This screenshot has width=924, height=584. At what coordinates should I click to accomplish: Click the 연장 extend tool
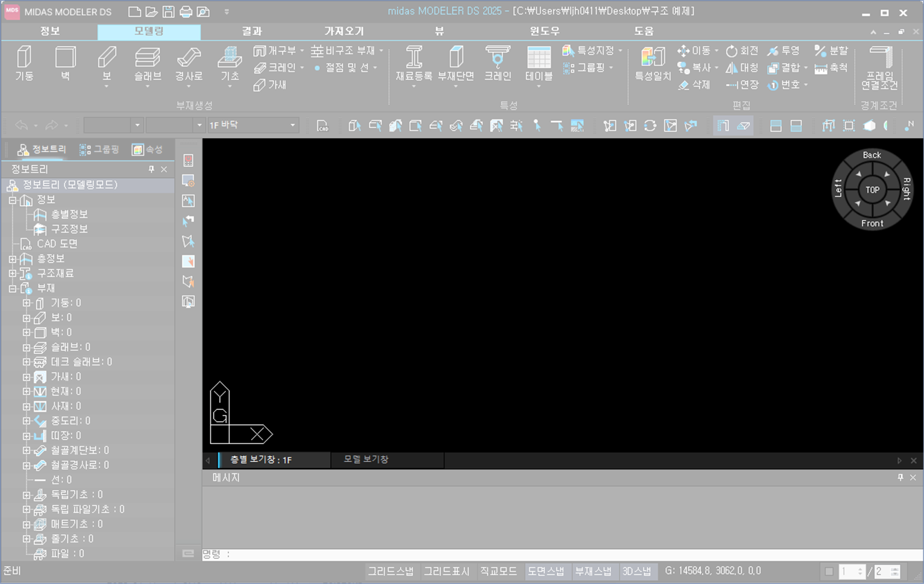(x=742, y=85)
